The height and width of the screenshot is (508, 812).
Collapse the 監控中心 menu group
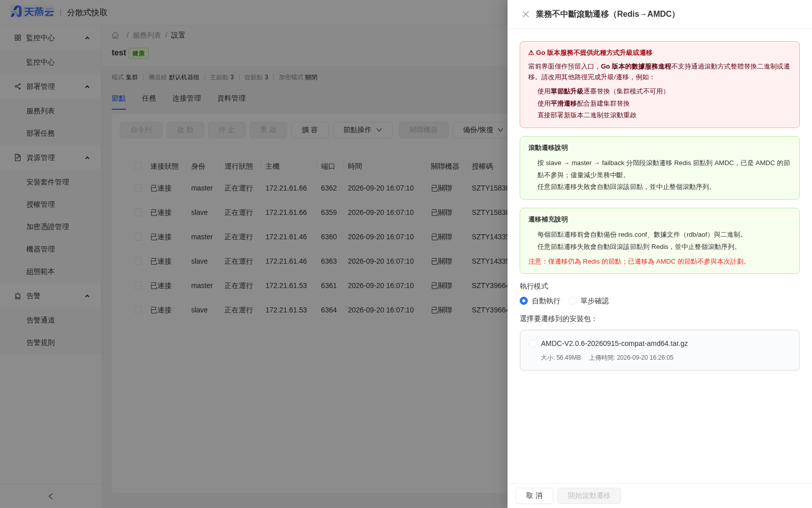[87, 38]
